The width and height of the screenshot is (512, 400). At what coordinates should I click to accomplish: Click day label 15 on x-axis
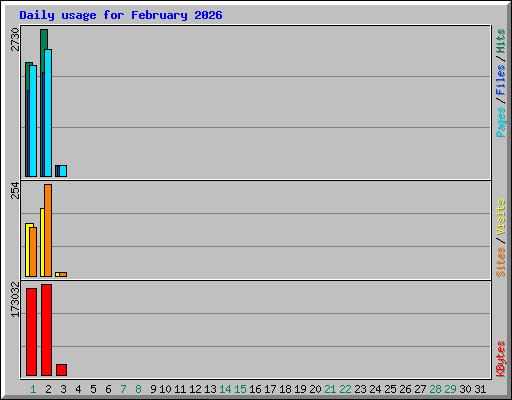pyautogui.click(x=240, y=389)
